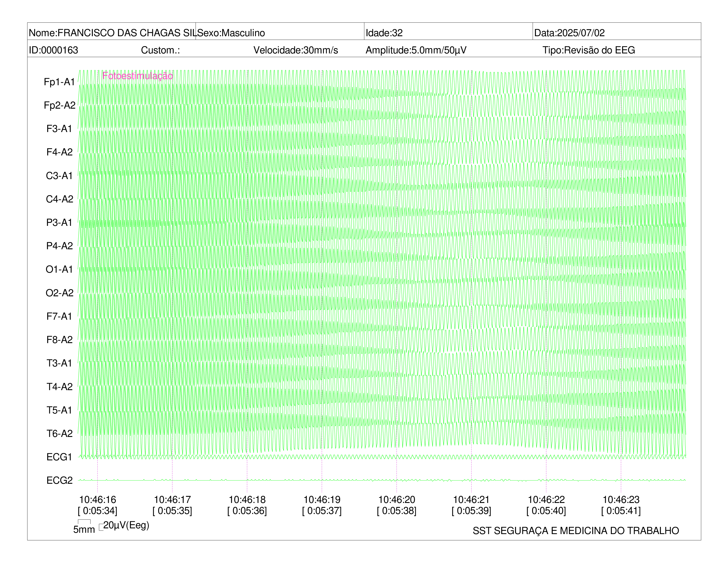This screenshot has width=728, height=563.
Task: Select the O2-A2 channel label
Action: 59,293
